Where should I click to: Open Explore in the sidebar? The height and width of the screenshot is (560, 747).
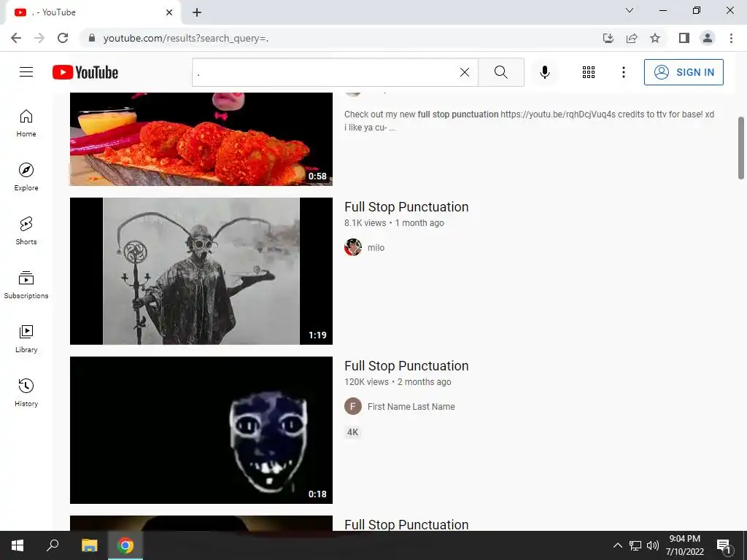[x=26, y=177]
